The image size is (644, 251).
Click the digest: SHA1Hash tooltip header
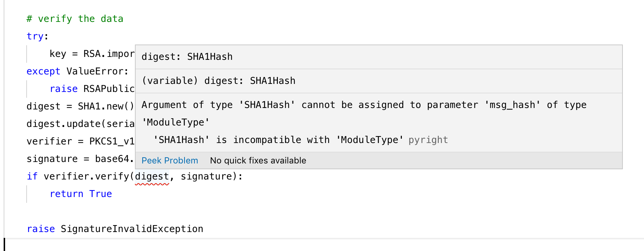click(187, 57)
